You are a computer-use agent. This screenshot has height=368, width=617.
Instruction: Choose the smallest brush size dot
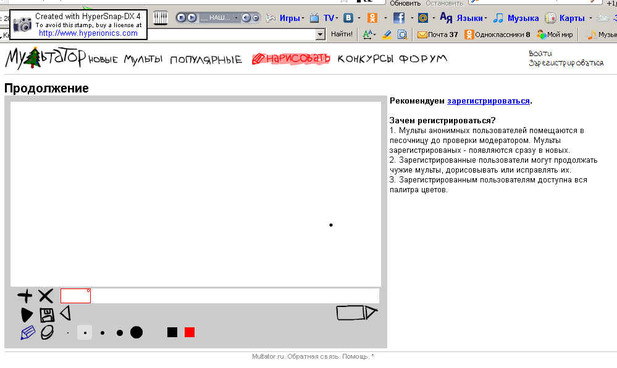tap(68, 333)
